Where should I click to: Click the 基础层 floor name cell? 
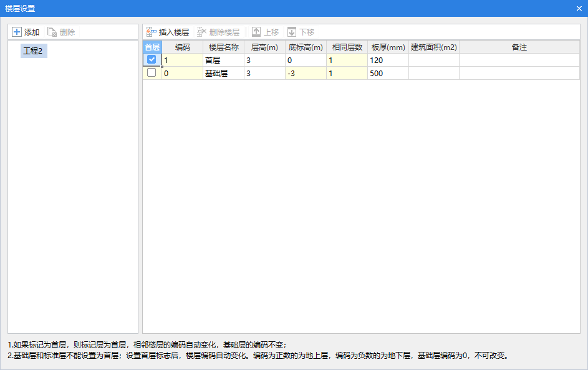point(223,74)
